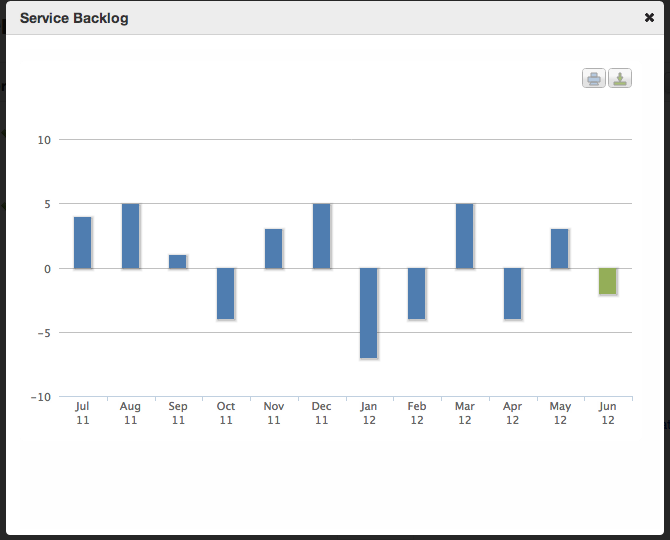Viewport: 670px width, 540px height.
Task: Click the export/download chart icon
Action: 620,79
